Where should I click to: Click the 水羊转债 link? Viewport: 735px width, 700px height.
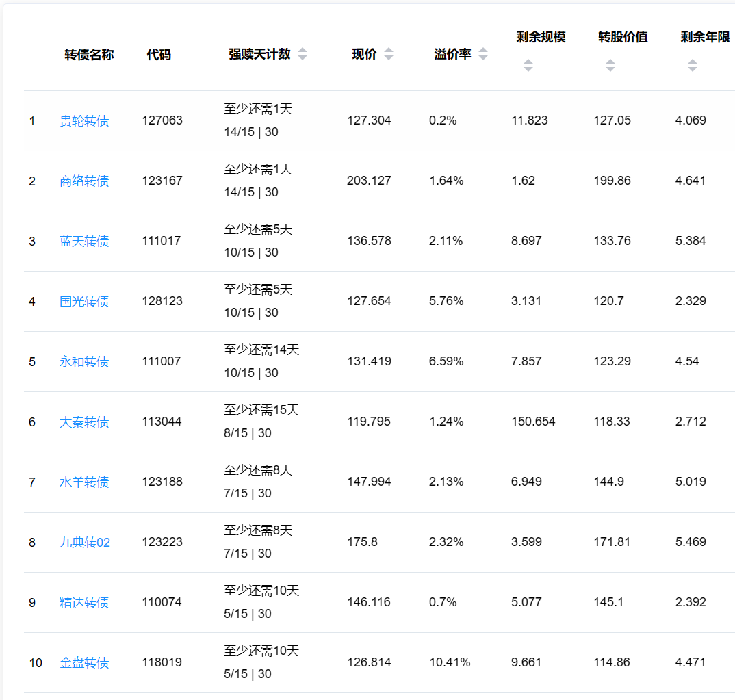(84, 482)
